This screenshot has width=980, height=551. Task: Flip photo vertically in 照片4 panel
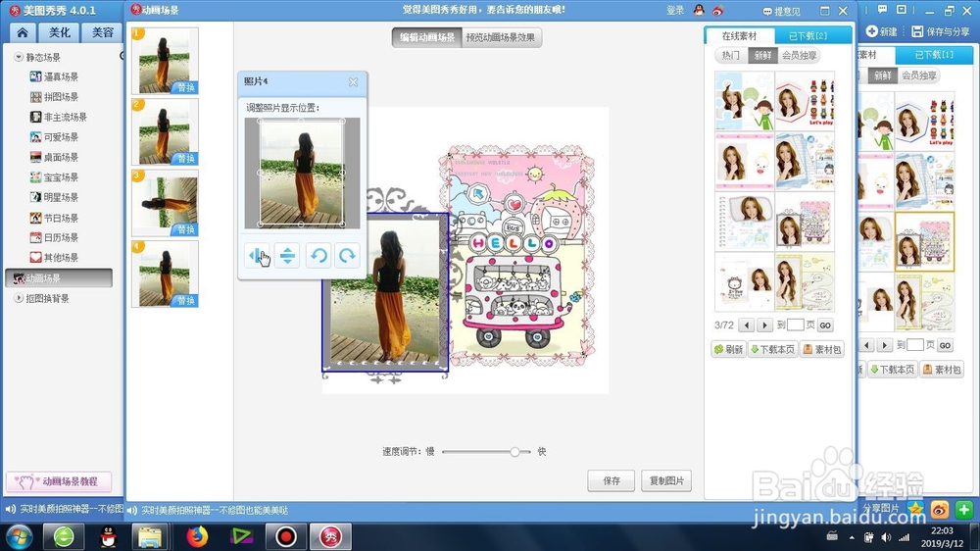287,255
